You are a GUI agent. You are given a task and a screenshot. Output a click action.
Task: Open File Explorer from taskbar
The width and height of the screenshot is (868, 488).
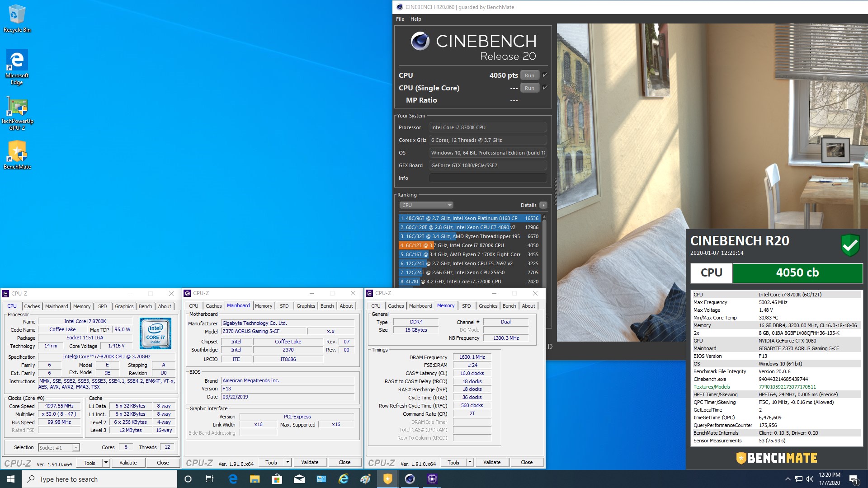255,479
